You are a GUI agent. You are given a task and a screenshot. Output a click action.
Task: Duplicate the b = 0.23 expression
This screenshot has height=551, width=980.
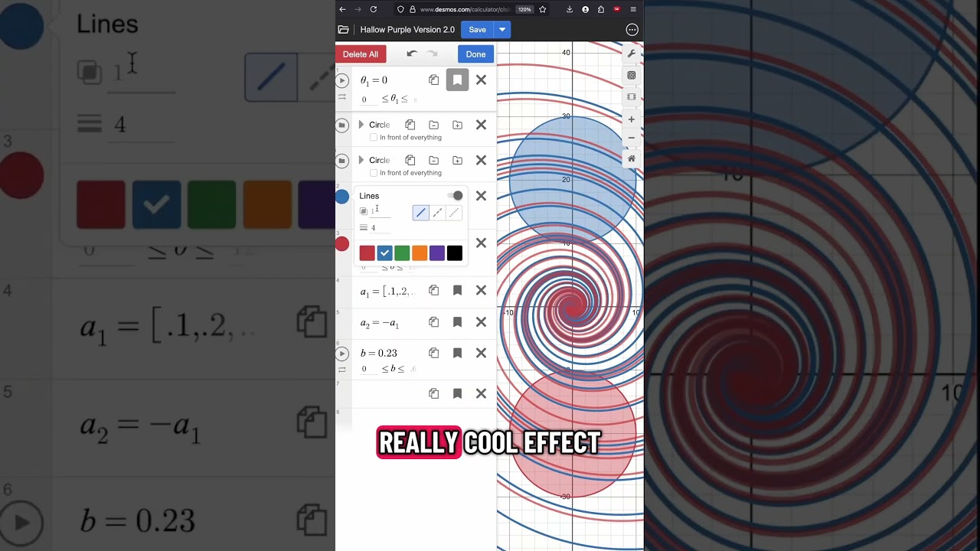coord(433,353)
